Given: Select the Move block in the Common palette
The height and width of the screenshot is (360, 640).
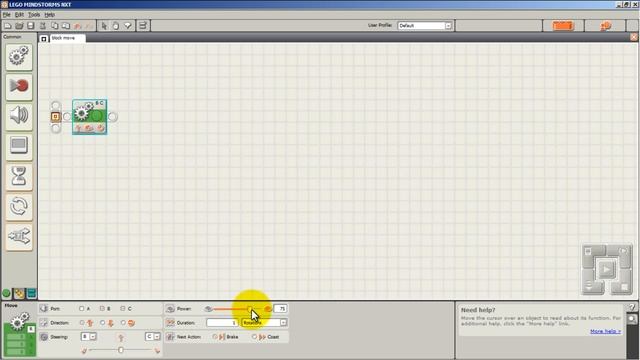Looking at the screenshot, I should (x=19, y=57).
